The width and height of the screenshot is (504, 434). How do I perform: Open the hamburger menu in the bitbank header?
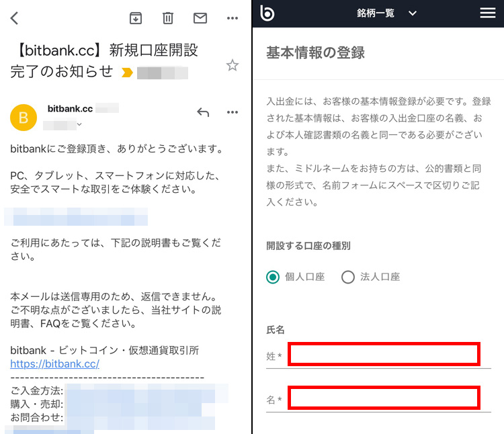click(488, 13)
